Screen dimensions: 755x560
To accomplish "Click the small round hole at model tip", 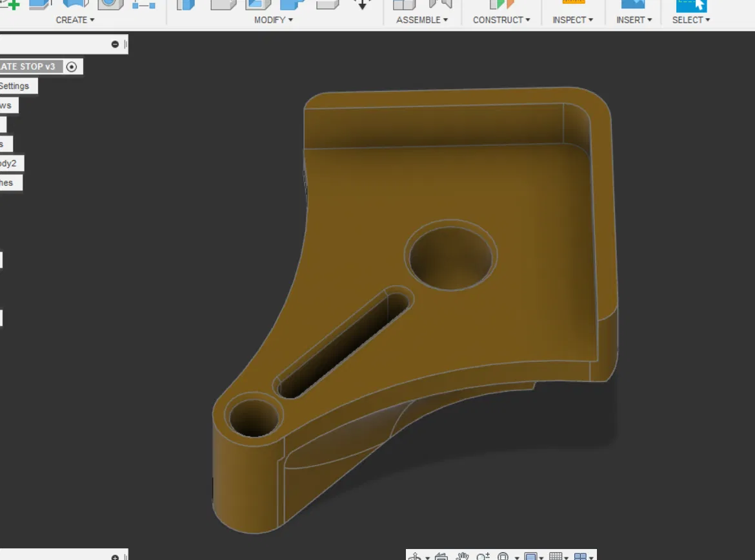I will [254, 417].
